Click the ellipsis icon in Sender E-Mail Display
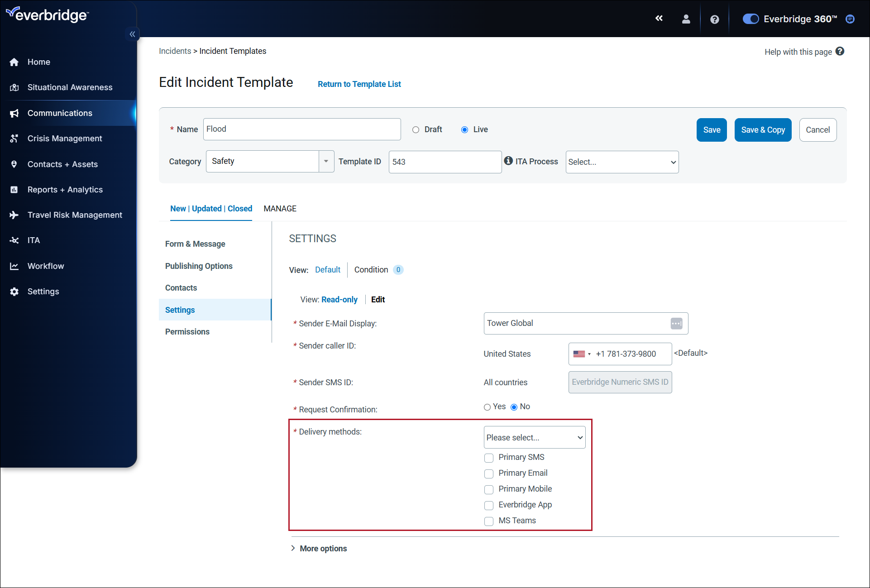870x588 pixels. (676, 324)
